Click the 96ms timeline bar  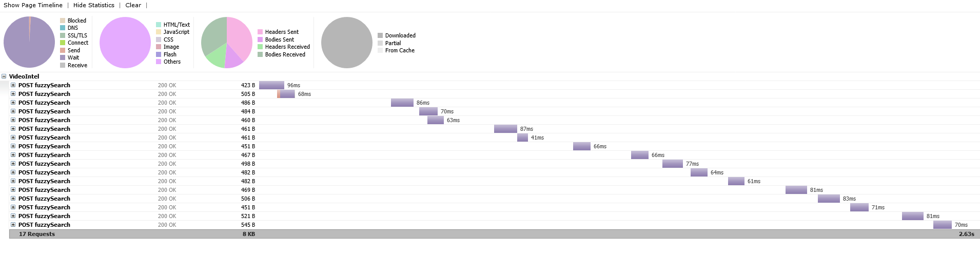(271, 85)
